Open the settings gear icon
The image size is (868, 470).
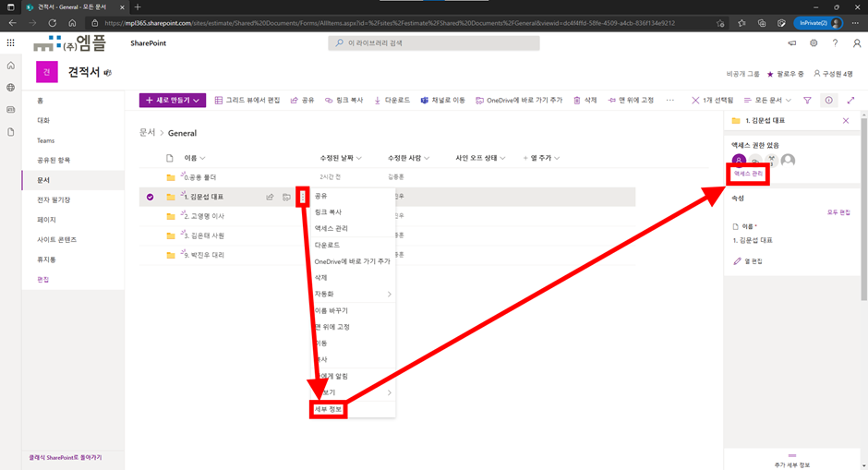[x=814, y=42]
